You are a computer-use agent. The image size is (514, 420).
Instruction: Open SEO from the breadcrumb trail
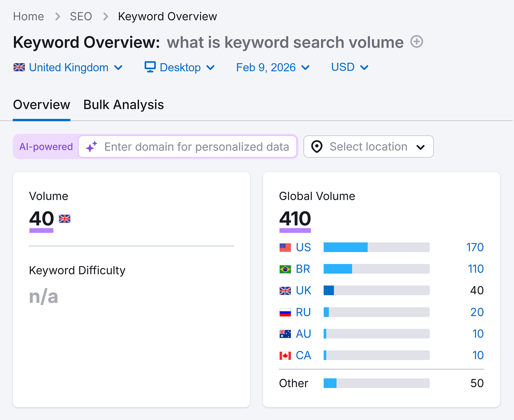[81, 16]
